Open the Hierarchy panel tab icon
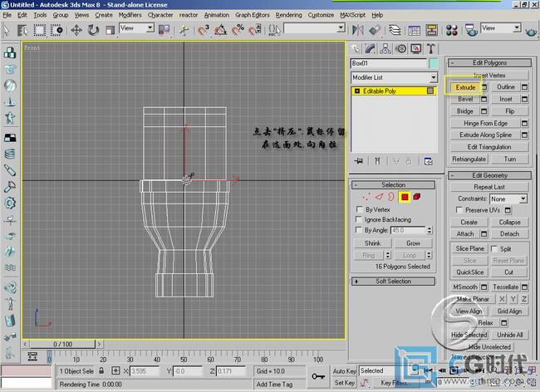The height and width of the screenshot is (392, 540). tap(385, 49)
